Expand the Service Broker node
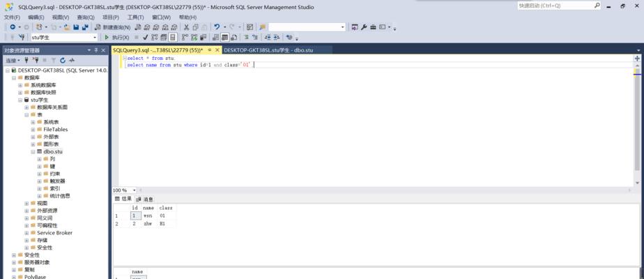This screenshot has height=279, width=644. point(26,232)
